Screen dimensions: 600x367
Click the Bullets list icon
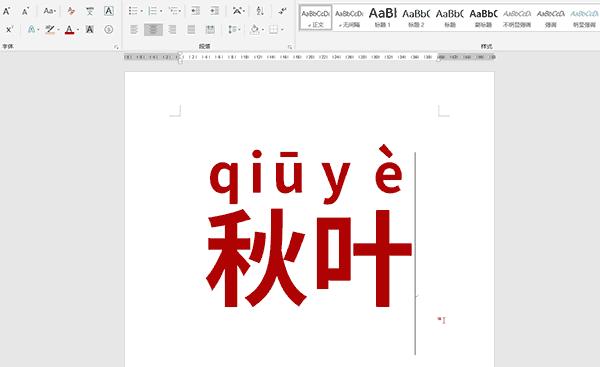pyautogui.click(x=133, y=11)
